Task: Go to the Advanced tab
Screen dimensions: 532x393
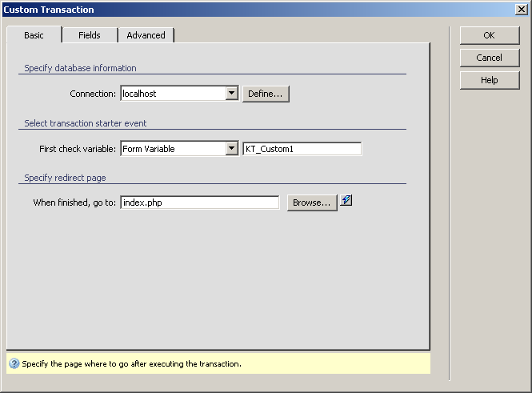Action: (146, 35)
